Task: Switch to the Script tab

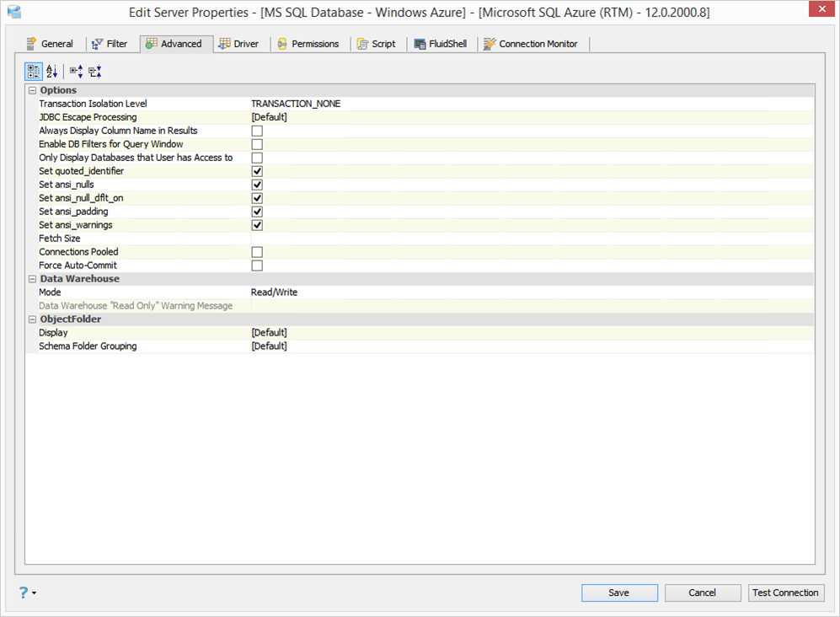Action: (377, 44)
